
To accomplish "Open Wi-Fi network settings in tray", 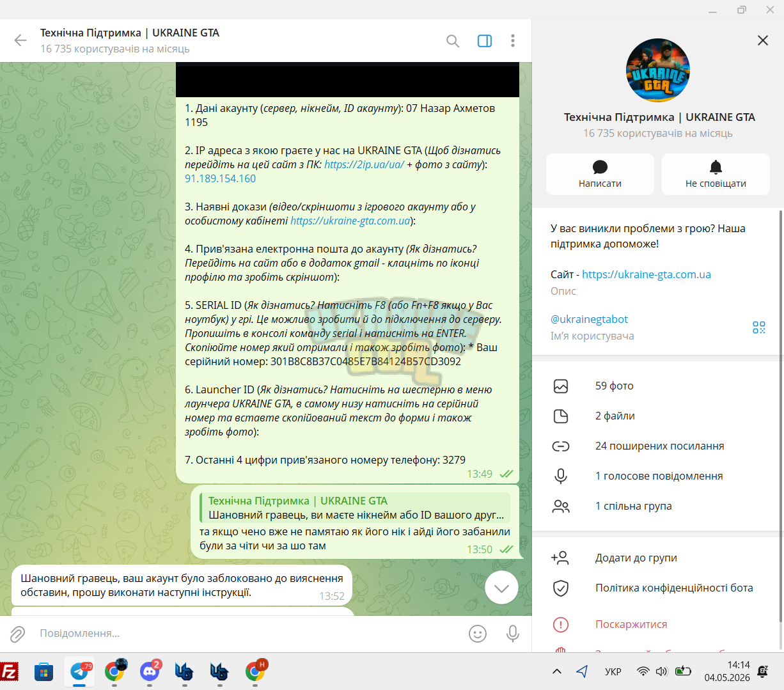I will click(643, 671).
